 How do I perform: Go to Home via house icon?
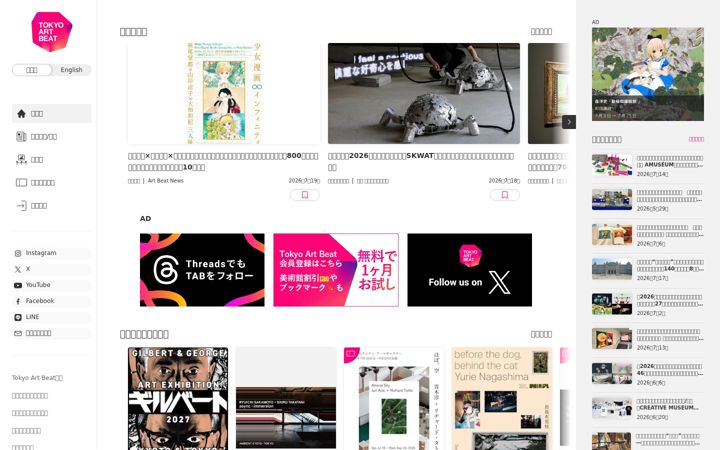click(51, 113)
